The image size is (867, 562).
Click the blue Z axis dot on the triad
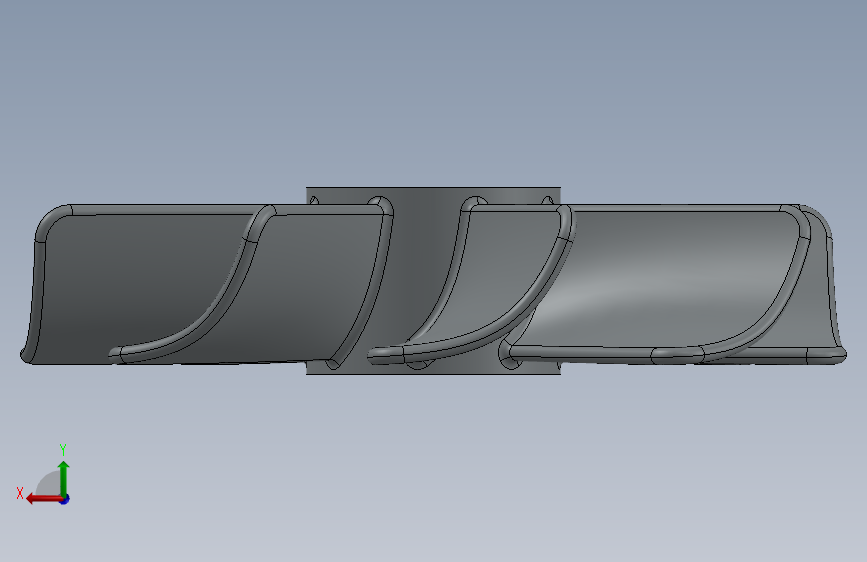tap(65, 499)
